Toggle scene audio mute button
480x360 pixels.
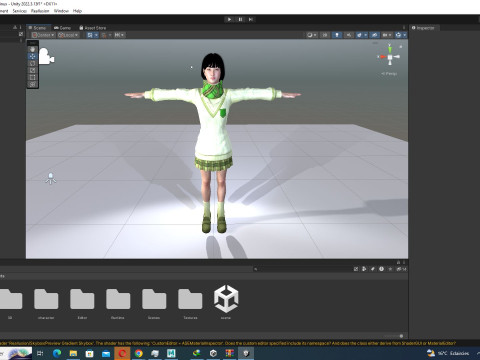click(x=349, y=35)
